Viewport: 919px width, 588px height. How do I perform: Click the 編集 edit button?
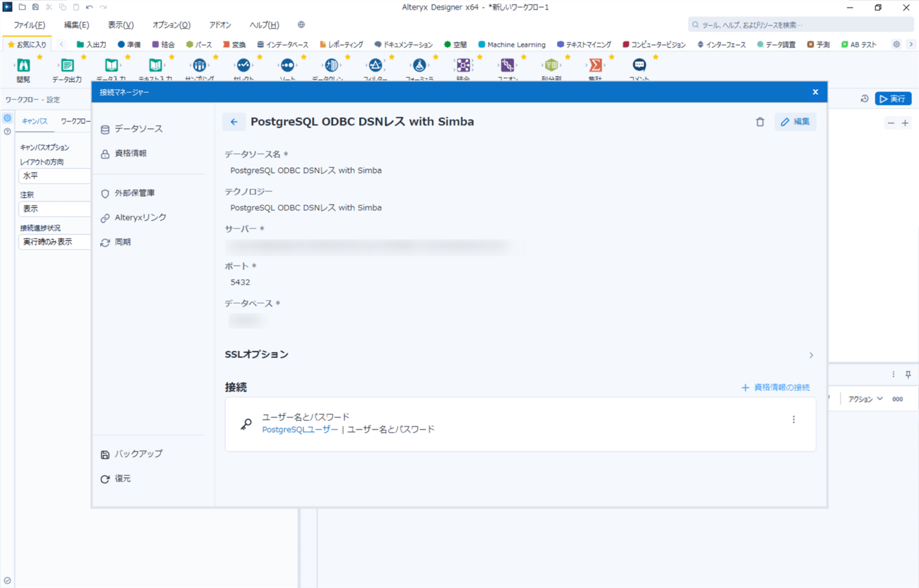coord(795,122)
